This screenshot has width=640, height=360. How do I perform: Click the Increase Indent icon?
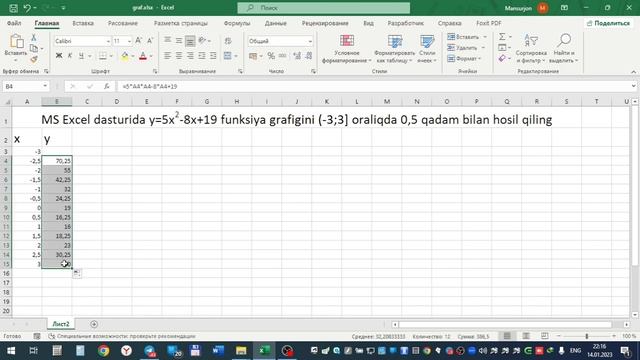(x=213, y=56)
